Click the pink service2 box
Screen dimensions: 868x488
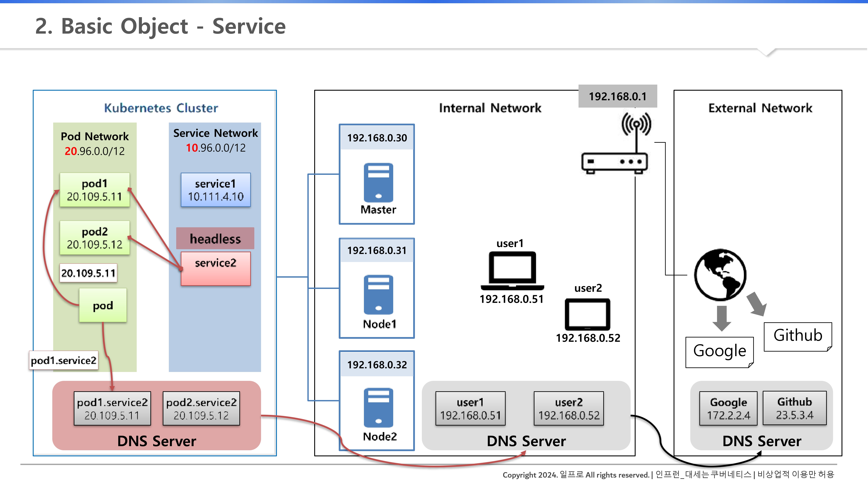(216, 269)
